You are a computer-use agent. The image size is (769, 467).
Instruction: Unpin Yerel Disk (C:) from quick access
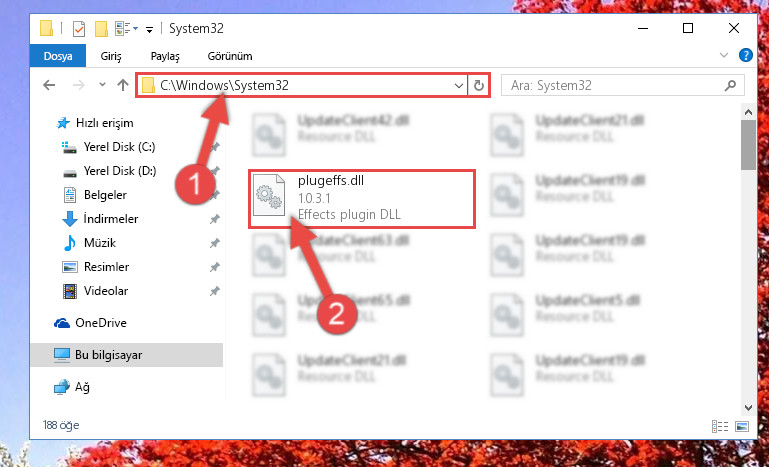pos(215,147)
